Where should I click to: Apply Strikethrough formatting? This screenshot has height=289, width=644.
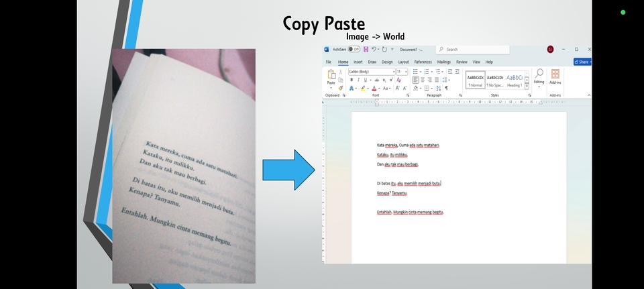376,80
